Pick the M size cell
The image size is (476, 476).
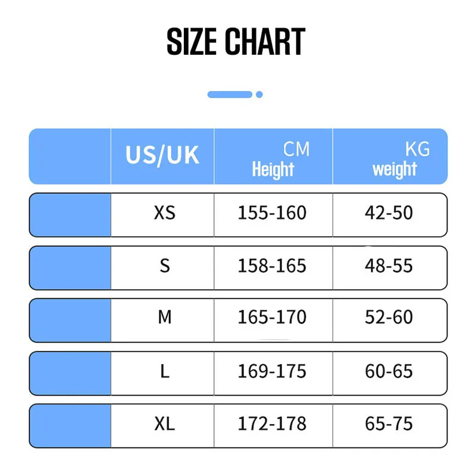(165, 318)
